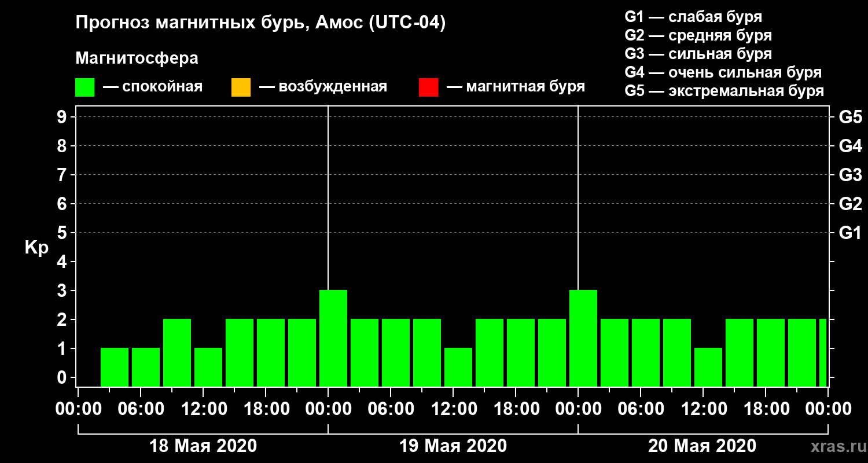
Task: Click the Kp axis value 8
Action: pos(63,146)
